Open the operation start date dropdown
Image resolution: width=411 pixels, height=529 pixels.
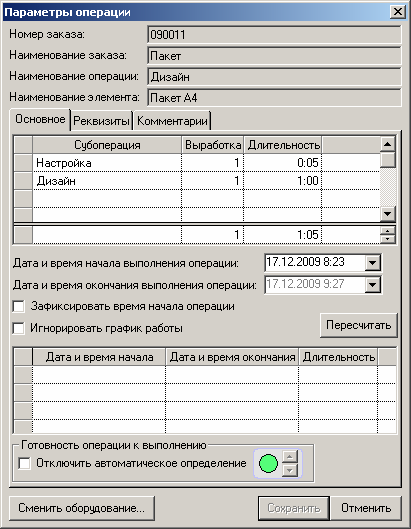373,263
